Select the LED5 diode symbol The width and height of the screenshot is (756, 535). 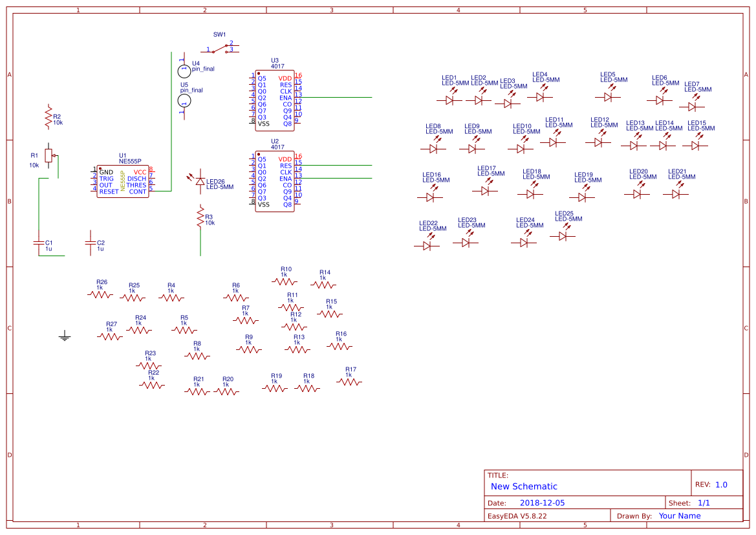607,94
